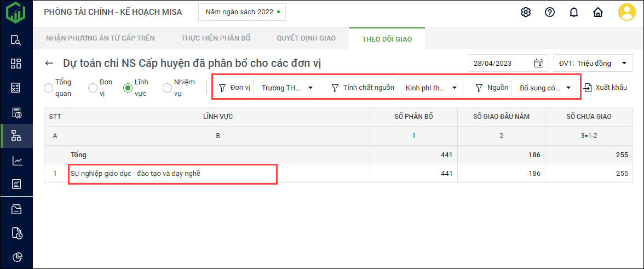Image resolution: width=644 pixels, height=269 pixels.
Task: Go to the home icon
Action: 598,12
